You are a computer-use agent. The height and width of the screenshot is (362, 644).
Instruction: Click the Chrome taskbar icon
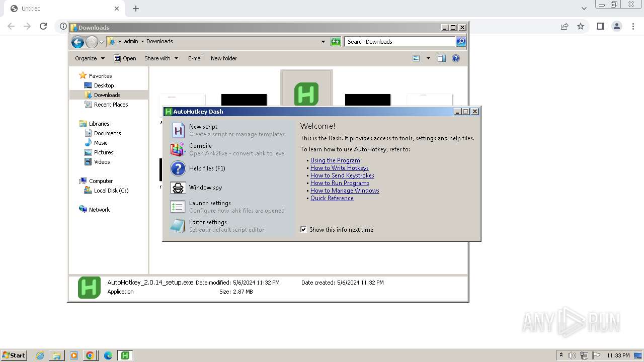tap(90, 355)
